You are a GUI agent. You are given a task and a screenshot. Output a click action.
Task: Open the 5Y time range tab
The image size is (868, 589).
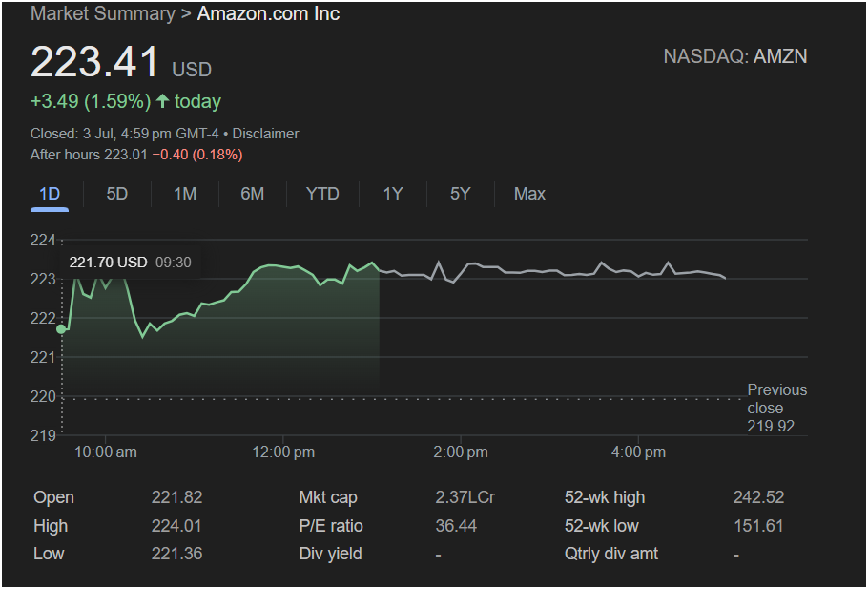click(x=460, y=194)
